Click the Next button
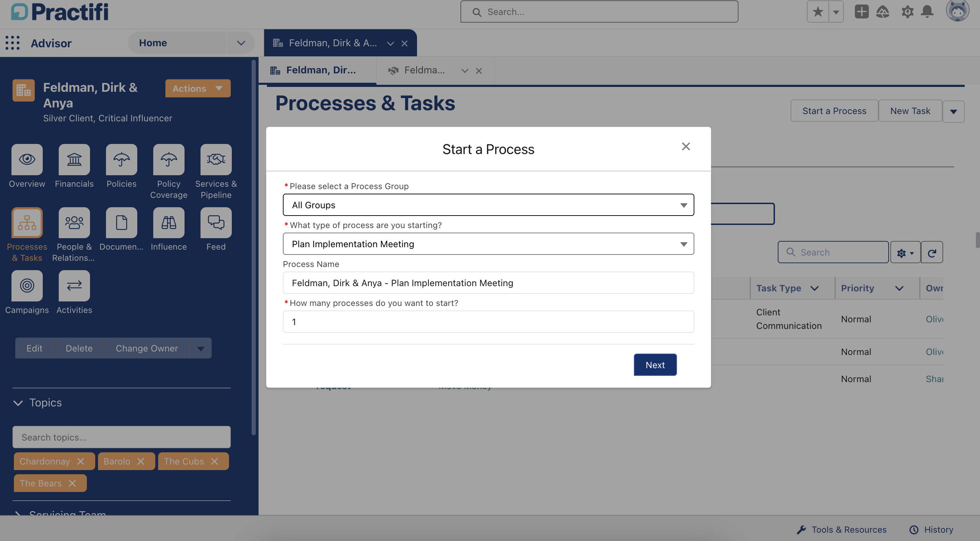This screenshot has width=980, height=541. [655, 365]
